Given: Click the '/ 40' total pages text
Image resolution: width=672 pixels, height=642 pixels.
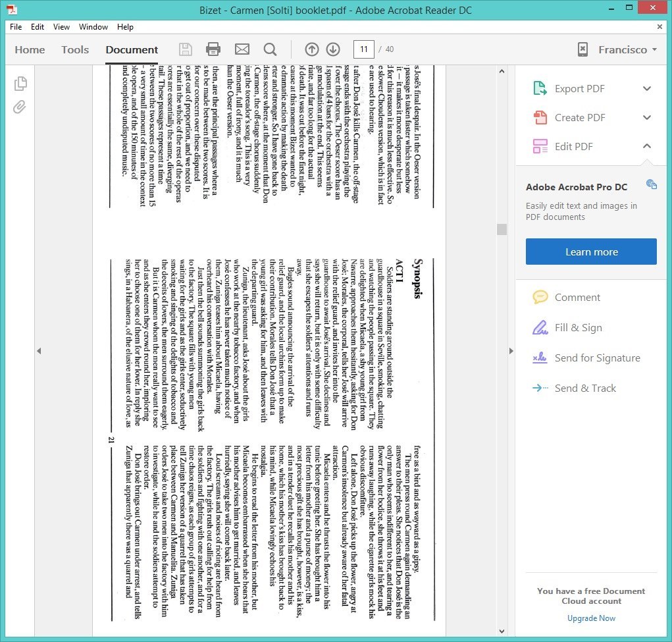Looking at the screenshot, I should pos(386,49).
